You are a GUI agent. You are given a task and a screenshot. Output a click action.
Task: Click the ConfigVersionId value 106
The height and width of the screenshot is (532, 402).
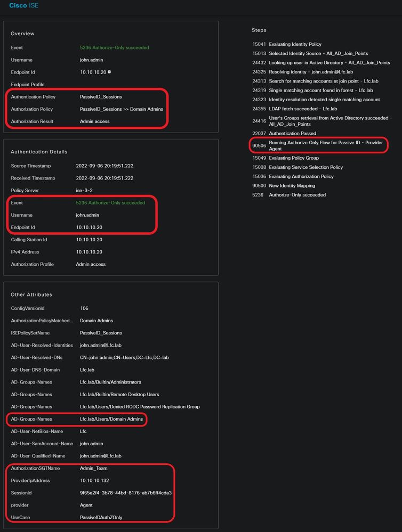coord(84,308)
